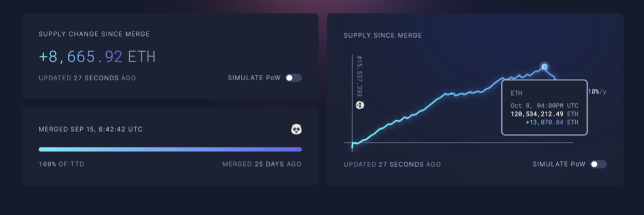Image resolution: width=644 pixels, height=215 pixels.
Task: Click the Merged 25 Days Ago label
Action: pyautogui.click(x=262, y=164)
